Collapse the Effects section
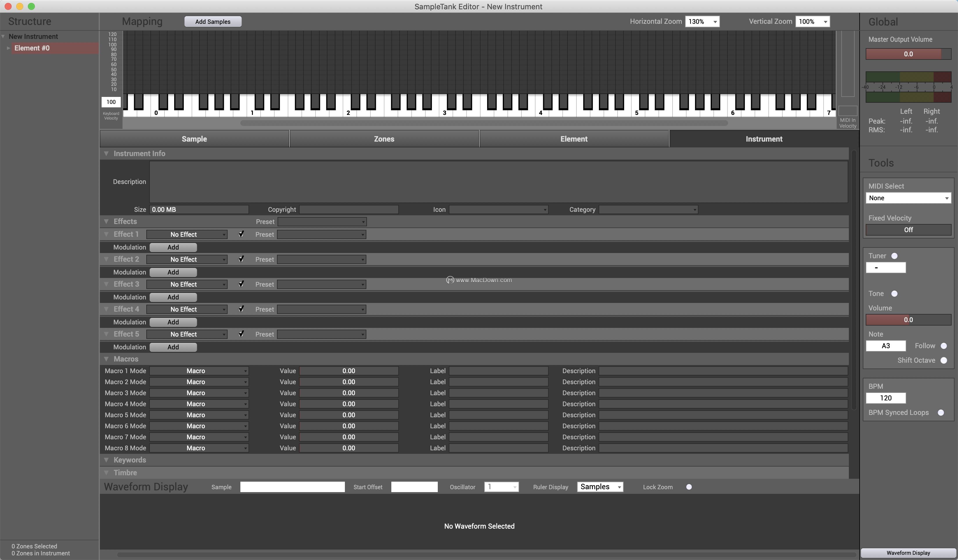 pos(107,221)
